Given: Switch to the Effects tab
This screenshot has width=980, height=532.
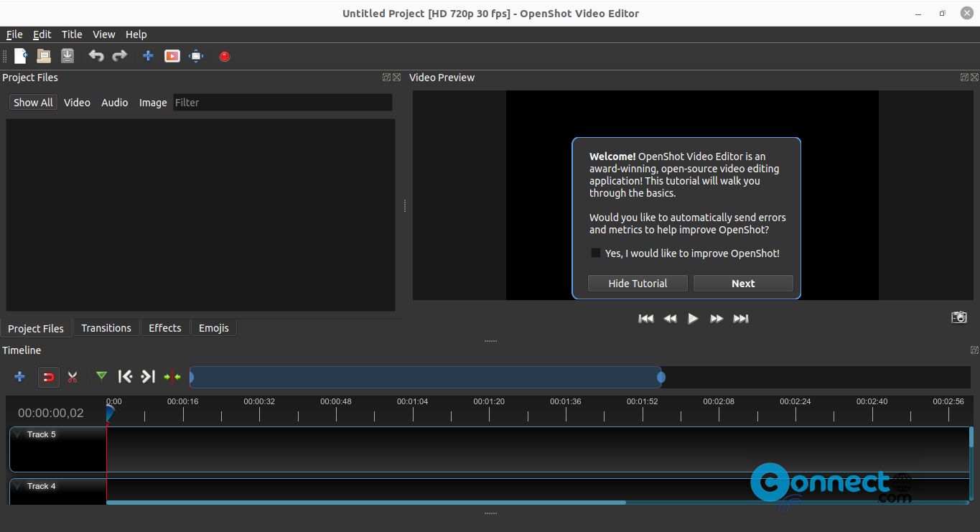Looking at the screenshot, I should (x=165, y=328).
